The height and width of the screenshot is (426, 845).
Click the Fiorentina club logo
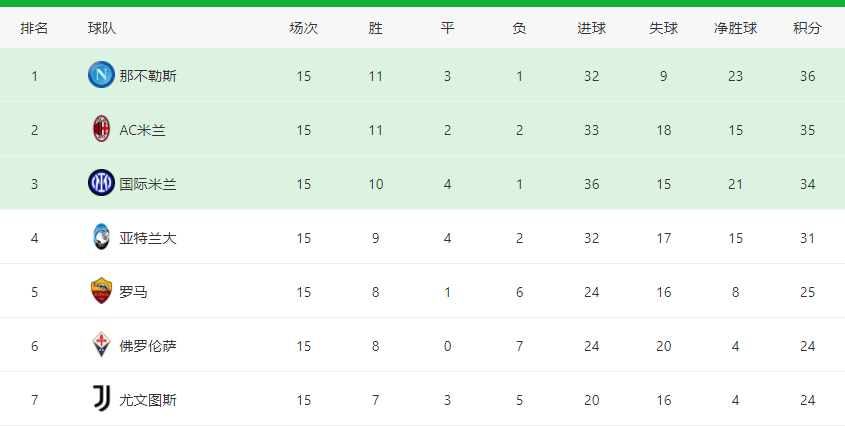pyautogui.click(x=101, y=345)
